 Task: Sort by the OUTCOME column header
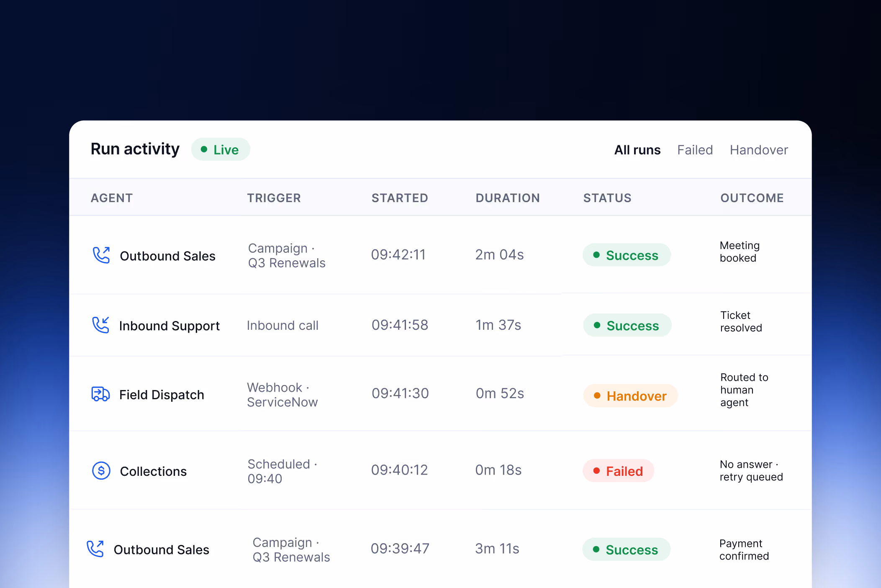pyautogui.click(x=752, y=198)
